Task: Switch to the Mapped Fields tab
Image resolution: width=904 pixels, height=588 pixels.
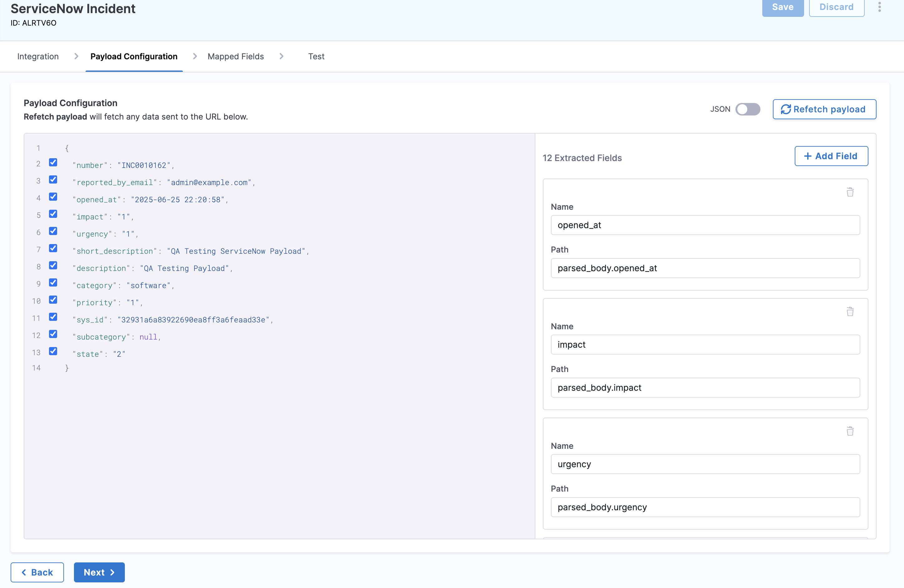Action: 235,56
